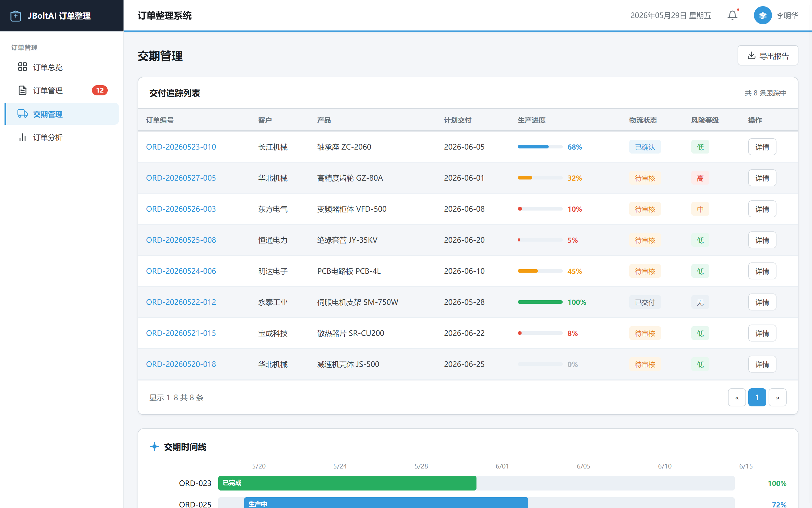The image size is (812, 508).
Task: Open the 订单总览 menu item
Action: [62, 67]
